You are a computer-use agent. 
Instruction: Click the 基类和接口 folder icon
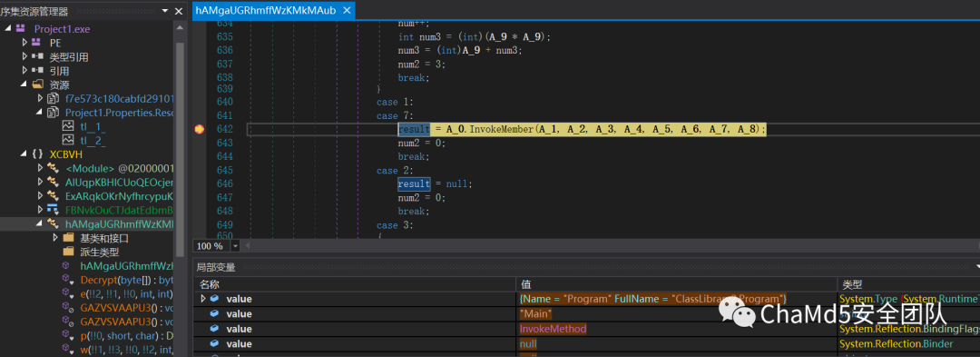(68, 238)
